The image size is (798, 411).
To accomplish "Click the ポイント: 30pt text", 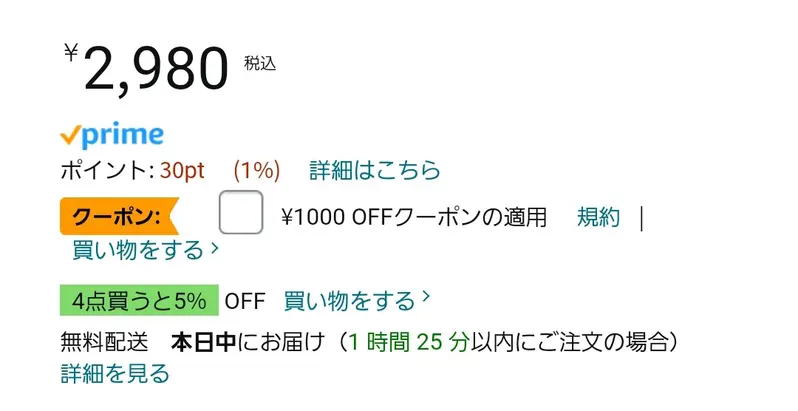I will pyautogui.click(x=132, y=170).
